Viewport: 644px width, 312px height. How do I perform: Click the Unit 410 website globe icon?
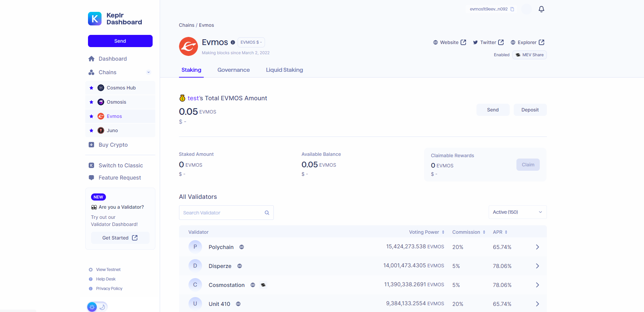238,304
